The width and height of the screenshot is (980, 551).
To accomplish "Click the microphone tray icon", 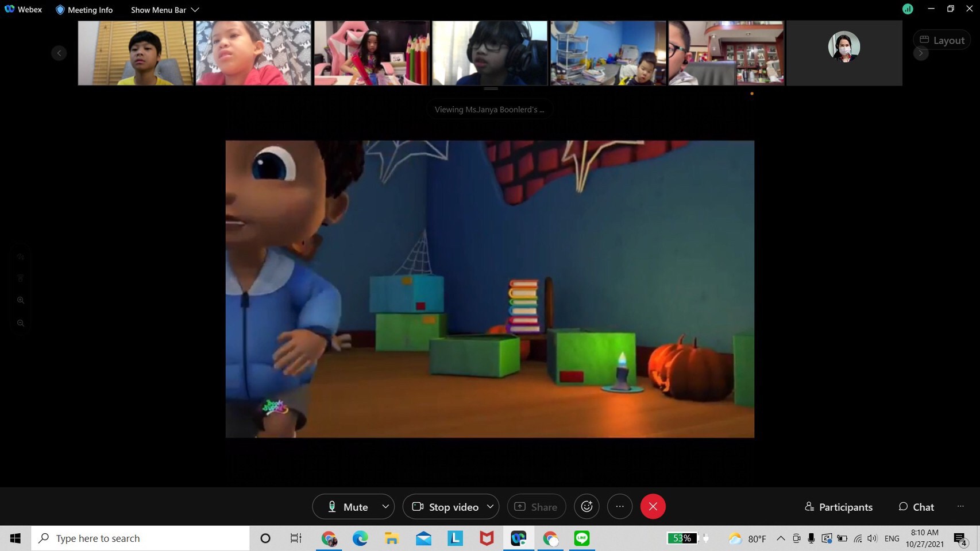I will point(811,538).
